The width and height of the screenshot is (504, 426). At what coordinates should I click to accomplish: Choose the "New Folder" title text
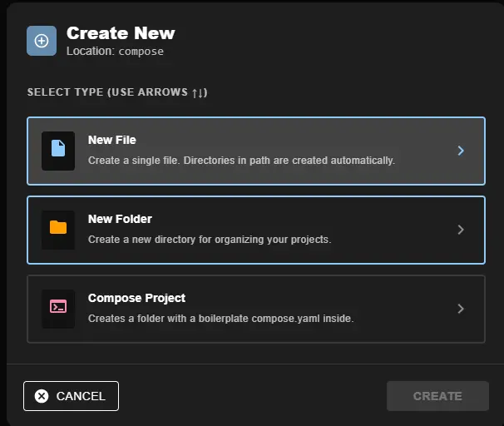click(x=120, y=220)
